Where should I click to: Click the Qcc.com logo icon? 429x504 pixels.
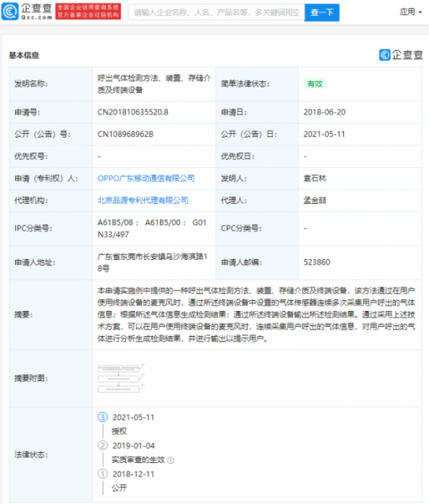(x=10, y=12)
